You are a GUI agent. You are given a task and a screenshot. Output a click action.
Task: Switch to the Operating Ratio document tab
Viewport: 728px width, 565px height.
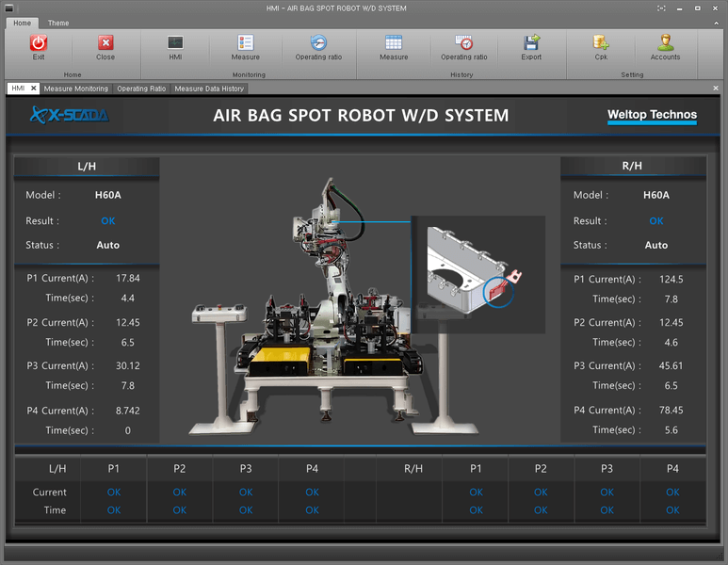click(141, 89)
